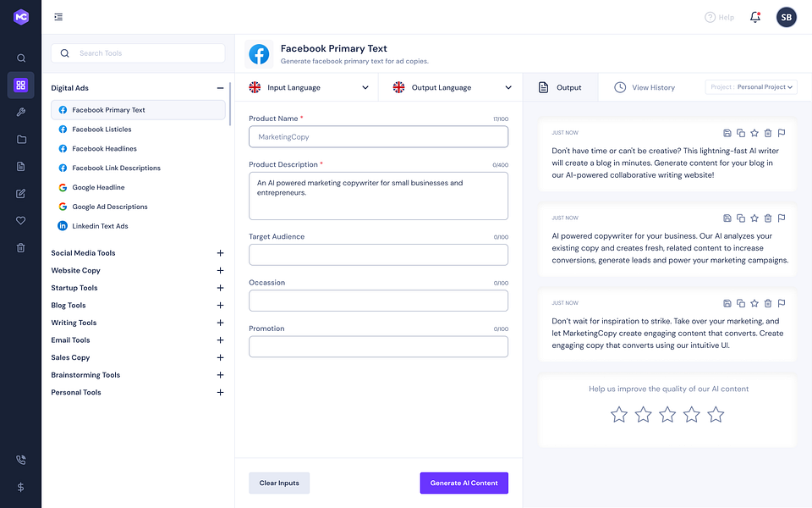Viewport: 812px width, 508px height.
Task: Click the Clear Inputs button
Action: [279, 483]
